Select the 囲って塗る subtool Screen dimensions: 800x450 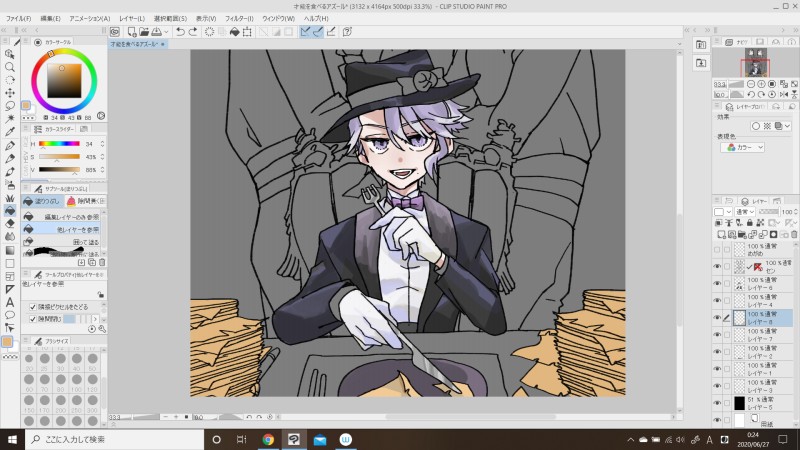point(62,241)
